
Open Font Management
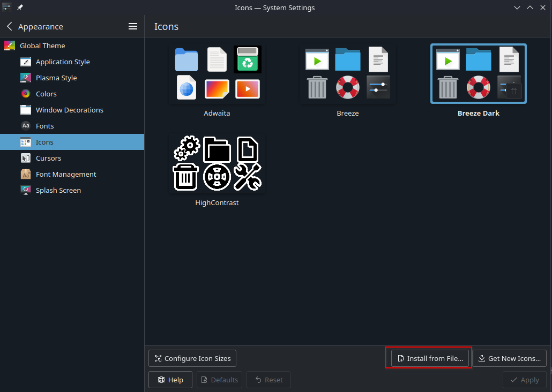coord(72,174)
